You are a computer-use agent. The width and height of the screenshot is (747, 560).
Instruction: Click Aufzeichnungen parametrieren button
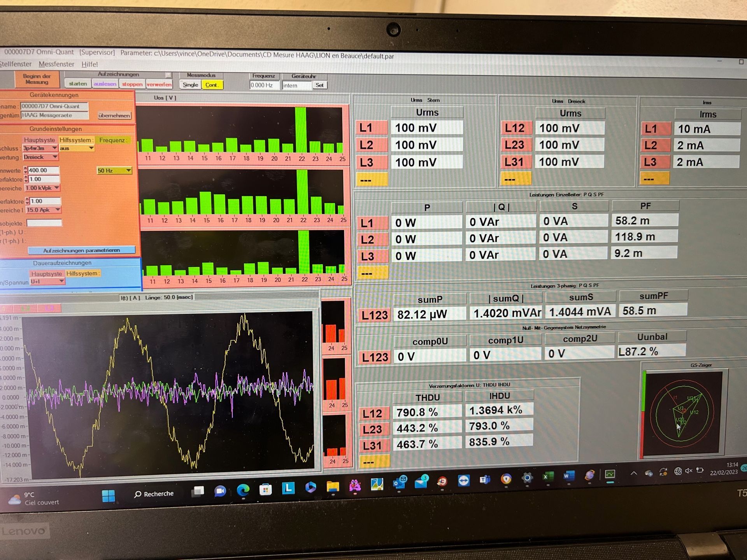click(x=81, y=250)
